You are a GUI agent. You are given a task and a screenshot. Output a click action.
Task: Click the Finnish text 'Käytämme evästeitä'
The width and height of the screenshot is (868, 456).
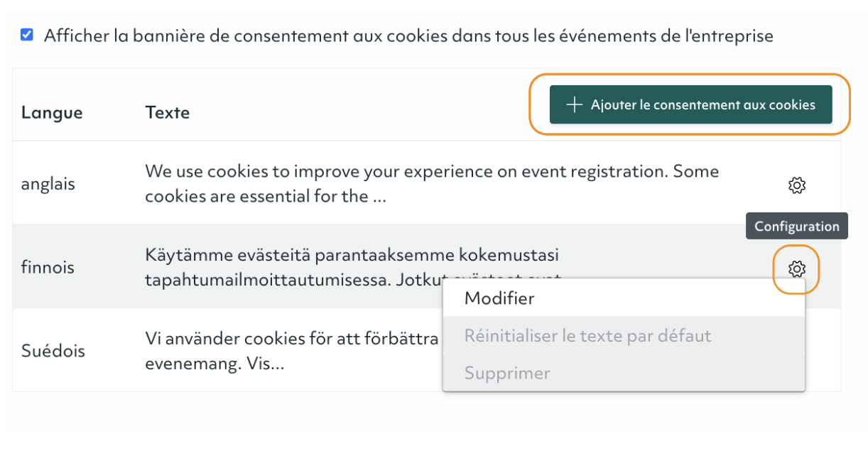(x=352, y=254)
